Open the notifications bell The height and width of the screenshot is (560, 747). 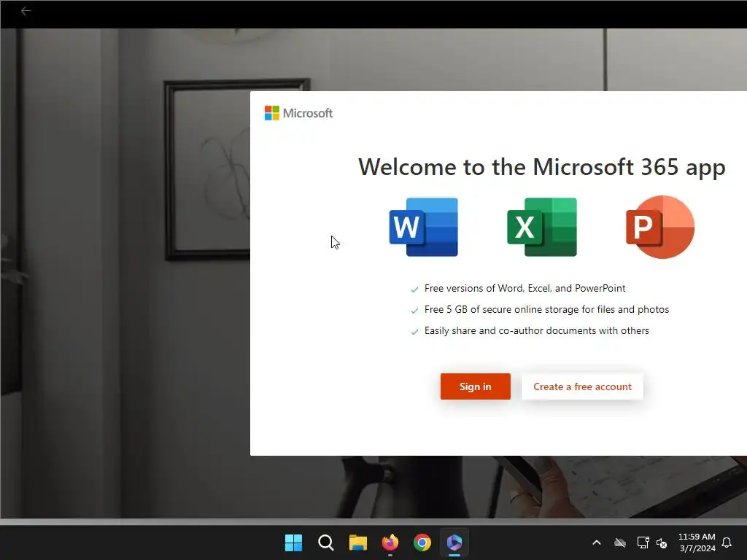coord(727,542)
